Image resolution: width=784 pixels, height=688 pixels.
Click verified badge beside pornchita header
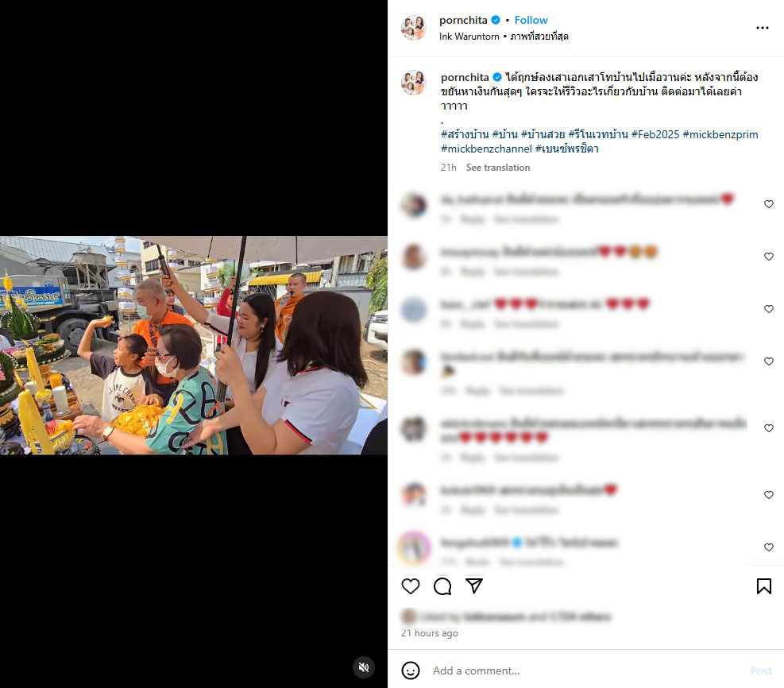click(x=496, y=20)
